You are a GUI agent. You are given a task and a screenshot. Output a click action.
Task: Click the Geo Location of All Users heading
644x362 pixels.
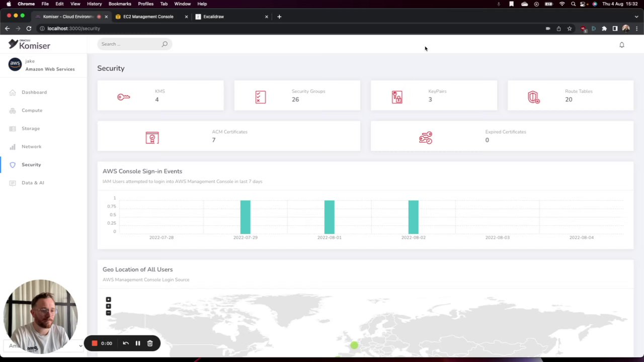pos(137,269)
